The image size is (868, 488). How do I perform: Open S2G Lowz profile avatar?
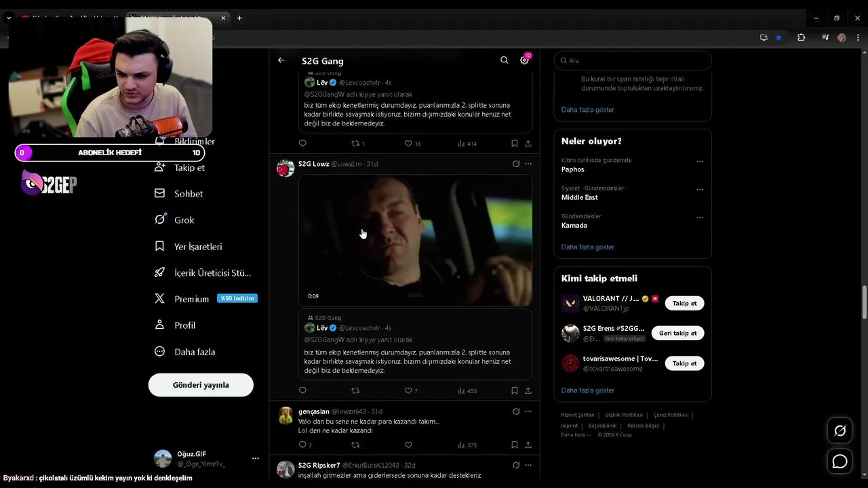[x=285, y=167]
